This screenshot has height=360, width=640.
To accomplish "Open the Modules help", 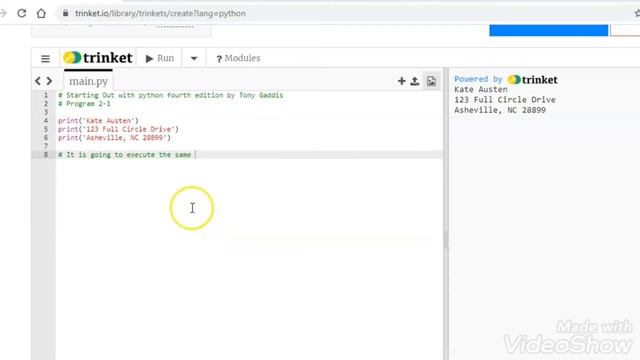I will pyautogui.click(x=238, y=58).
